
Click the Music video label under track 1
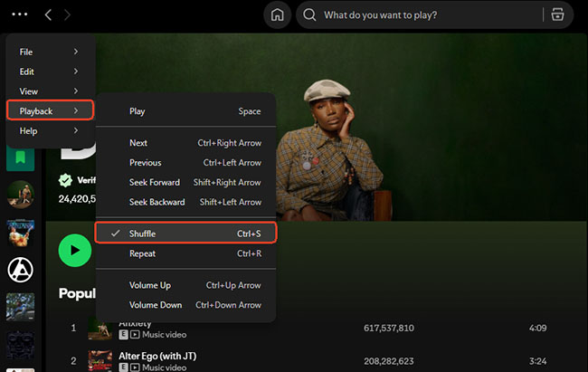point(164,335)
